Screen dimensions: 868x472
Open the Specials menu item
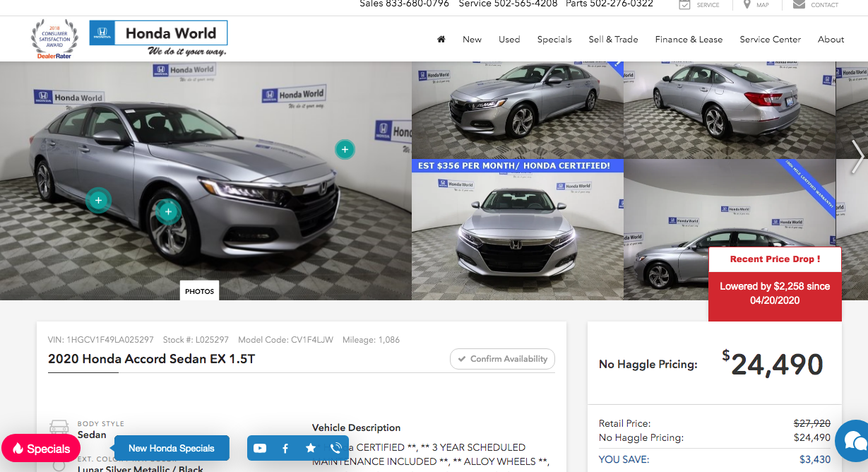554,40
